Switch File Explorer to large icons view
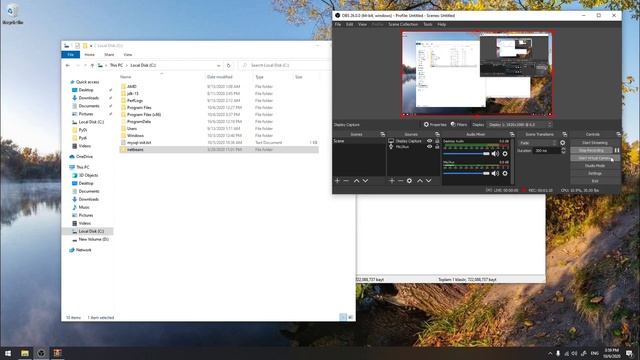The width and height of the screenshot is (640, 360). tap(351, 317)
